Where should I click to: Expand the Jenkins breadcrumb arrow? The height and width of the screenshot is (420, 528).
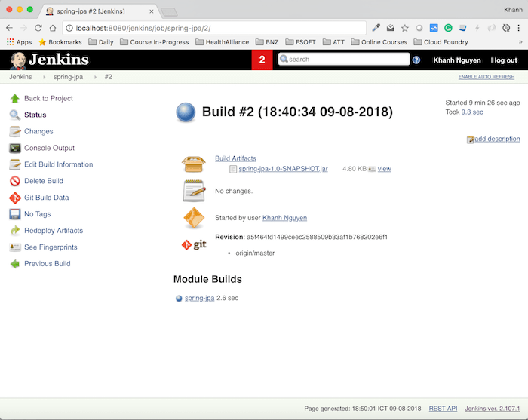click(44, 77)
